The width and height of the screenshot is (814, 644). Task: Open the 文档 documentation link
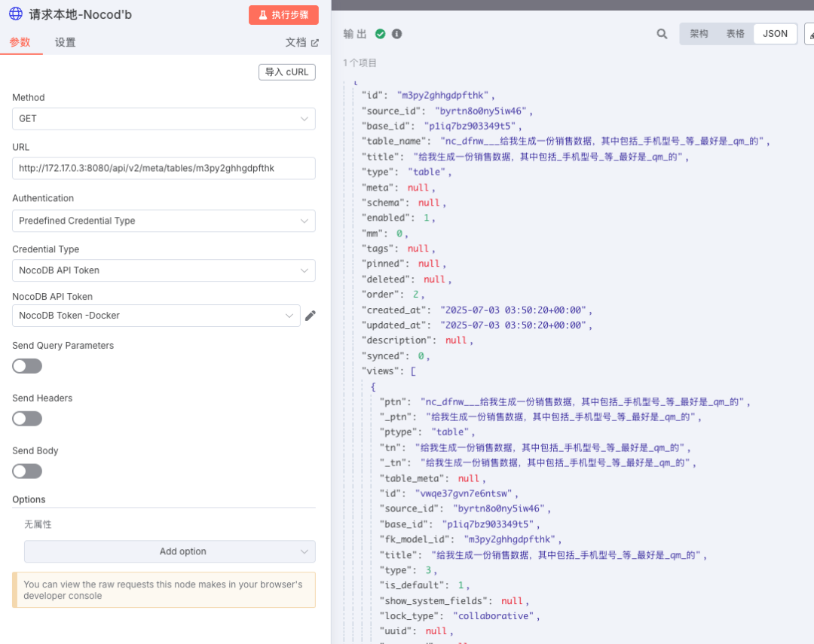301,42
